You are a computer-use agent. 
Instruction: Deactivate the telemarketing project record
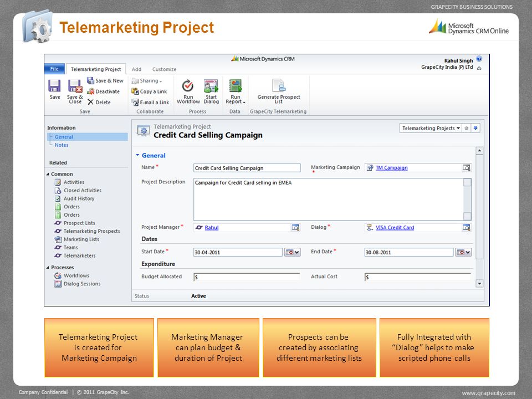click(104, 91)
